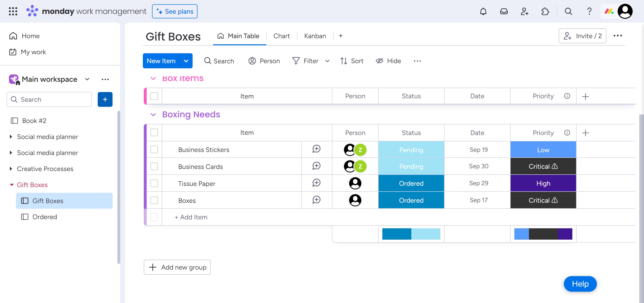Open the notifications bell
Screen dimensions: 644x303
[x=483, y=12]
